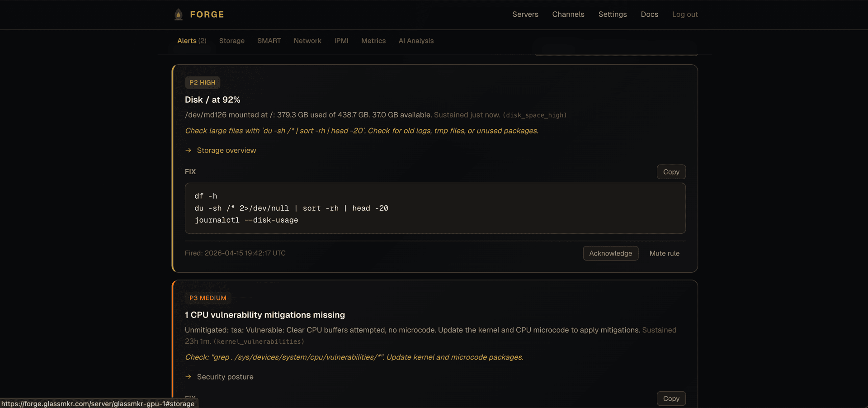Select the Network tab
868x408 pixels.
coord(307,41)
